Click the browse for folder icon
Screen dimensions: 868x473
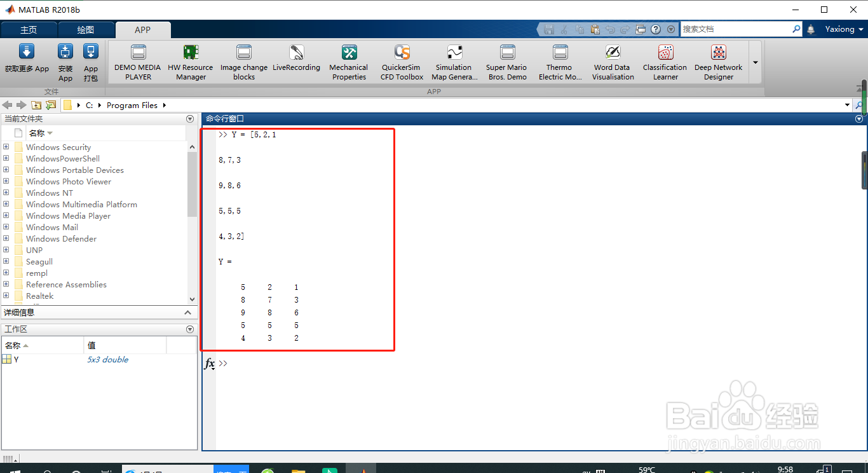point(51,105)
